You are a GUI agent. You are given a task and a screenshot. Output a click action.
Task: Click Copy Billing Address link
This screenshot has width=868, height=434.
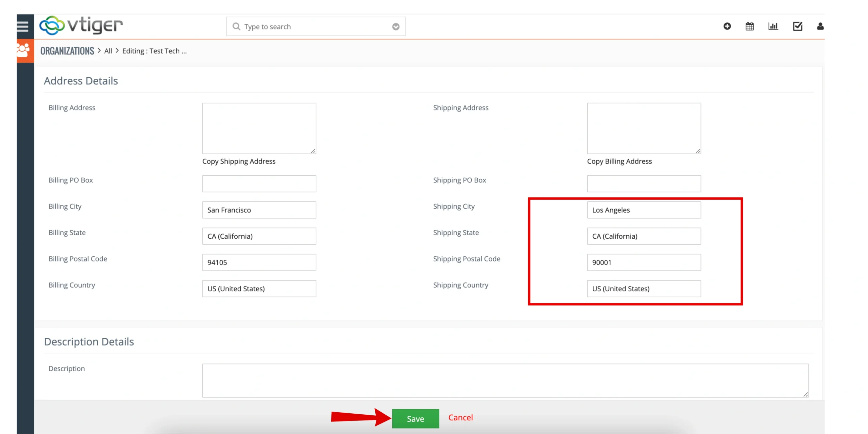[619, 161]
